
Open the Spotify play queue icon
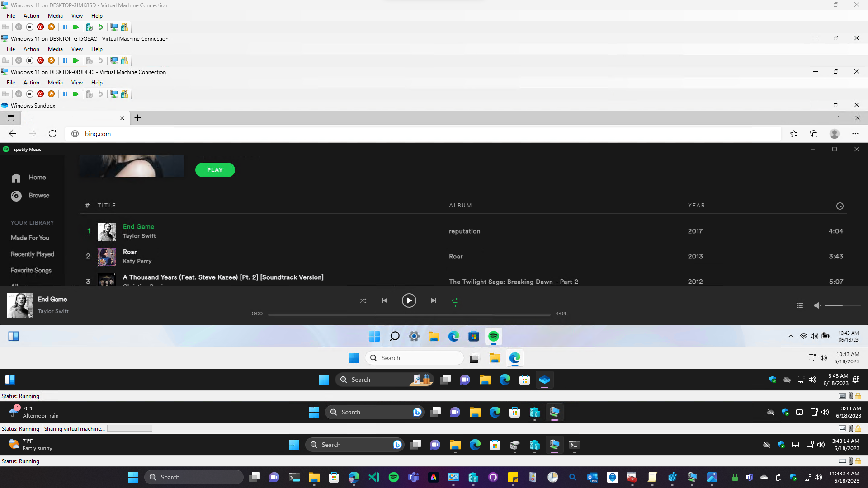800,305
